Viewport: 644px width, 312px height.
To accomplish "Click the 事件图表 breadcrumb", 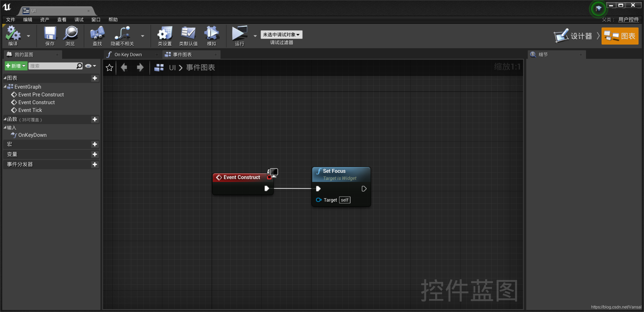I will pyautogui.click(x=201, y=68).
